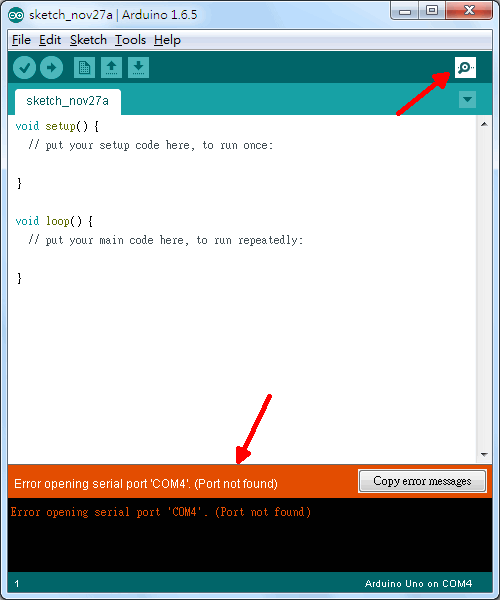Open the Tools menu
This screenshot has height=600, width=500.
coord(130,40)
